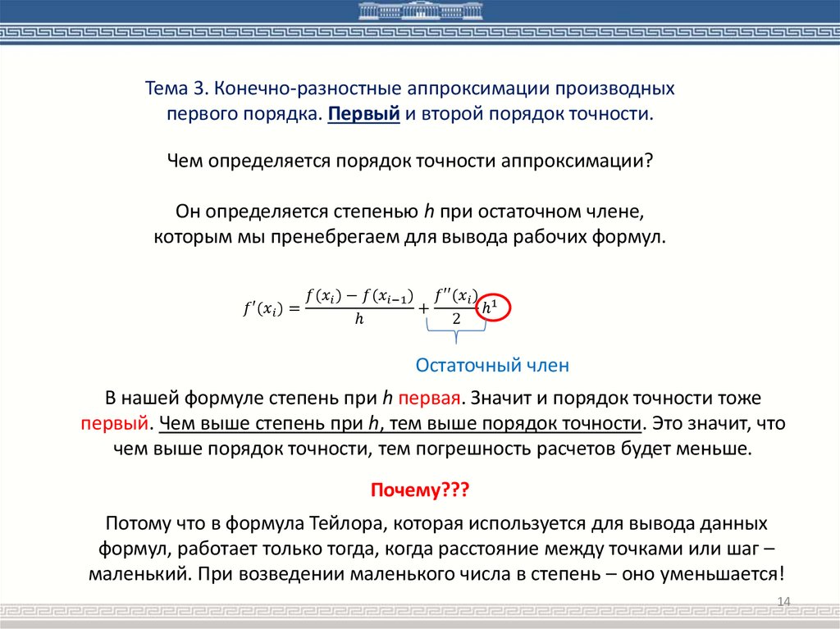Click the red word 'первая' in the paragraph
The width and height of the screenshot is (840, 629).
pyautogui.click(x=429, y=398)
